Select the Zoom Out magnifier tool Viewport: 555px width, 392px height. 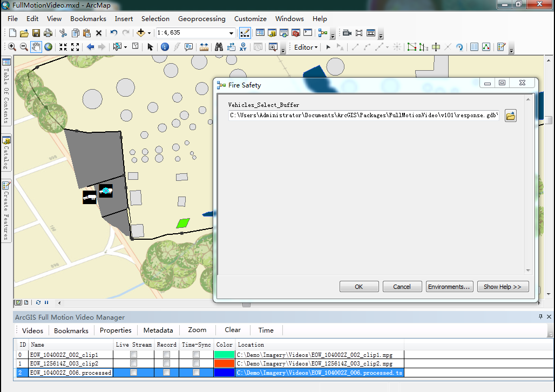click(24, 47)
